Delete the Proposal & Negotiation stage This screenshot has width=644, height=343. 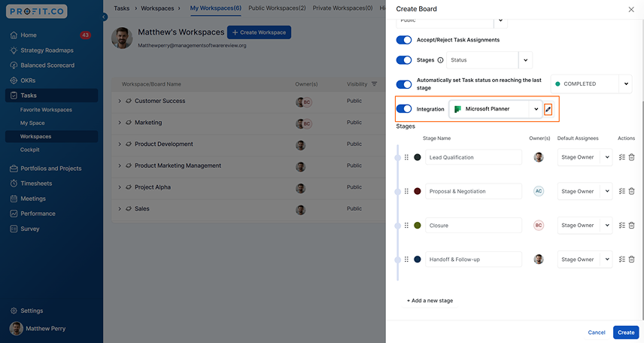click(x=632, y=191)
